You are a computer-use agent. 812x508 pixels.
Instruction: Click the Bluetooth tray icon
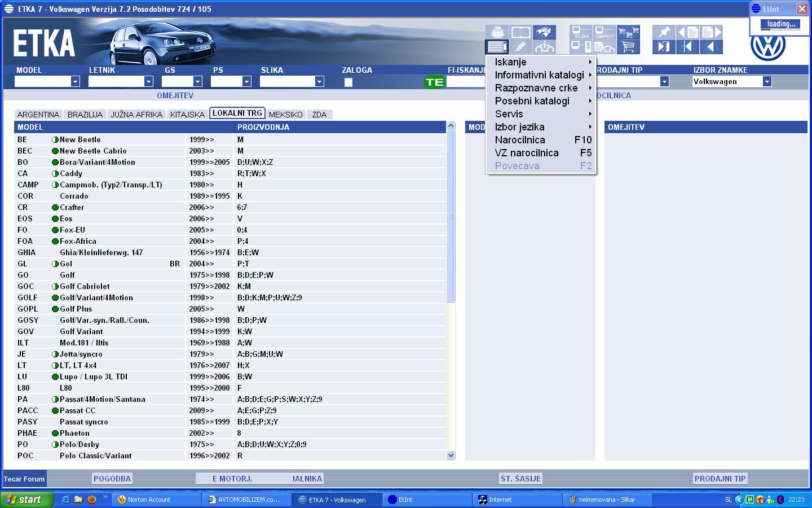(x=780, y=500)
